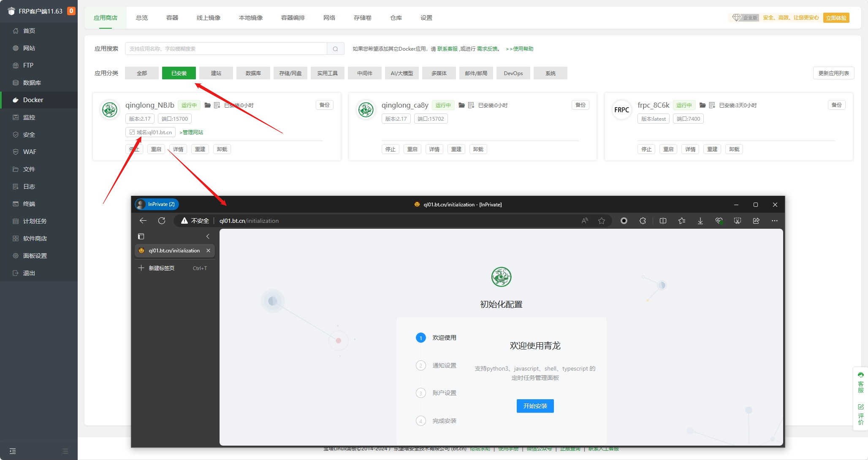The image size is (868, 460).
Task: Click the search magnifier icon in 应用搜索
Action: 335,49
